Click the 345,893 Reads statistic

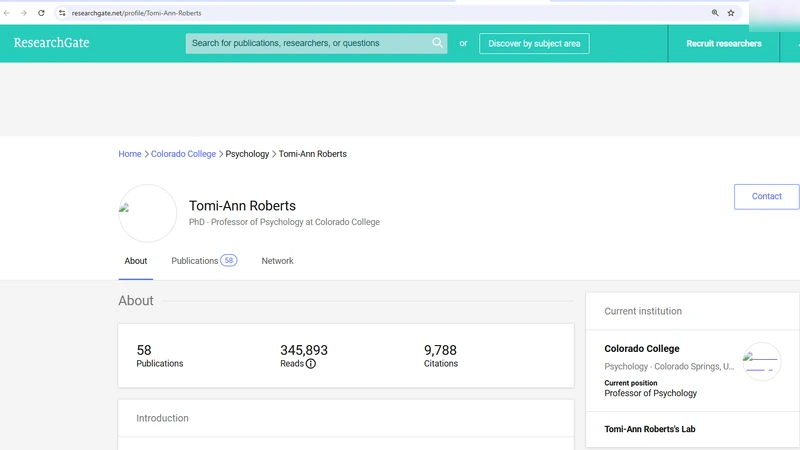pos(304,356)
